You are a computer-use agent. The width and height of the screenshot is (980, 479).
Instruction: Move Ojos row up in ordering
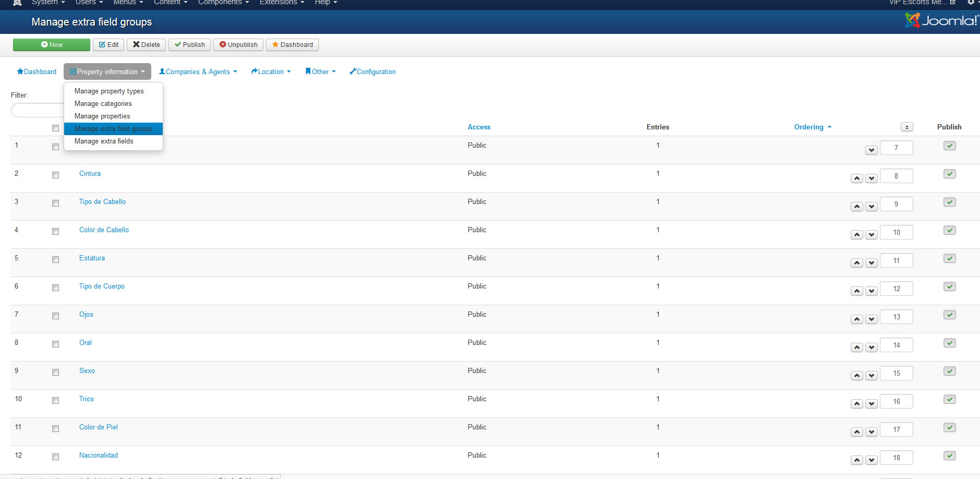pyautogui.click(x=857, y=319)
